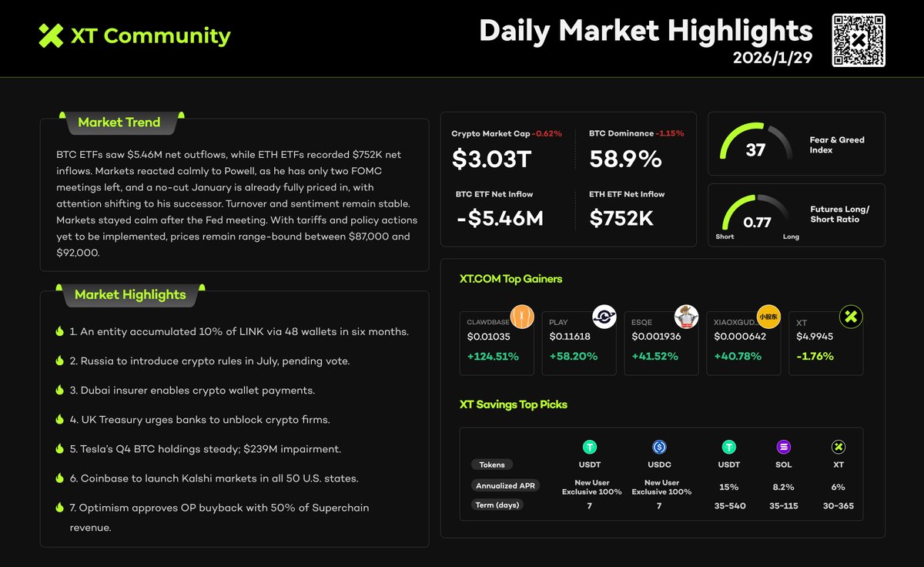924x567 pixels.
Task: Expand the Market Highlights section
Action: tap(129, 294)
